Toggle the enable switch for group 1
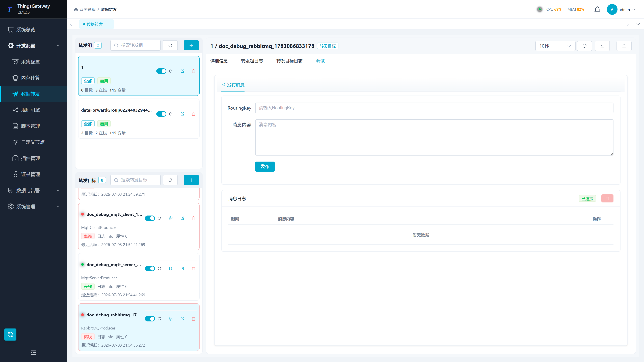 [161, 71]
